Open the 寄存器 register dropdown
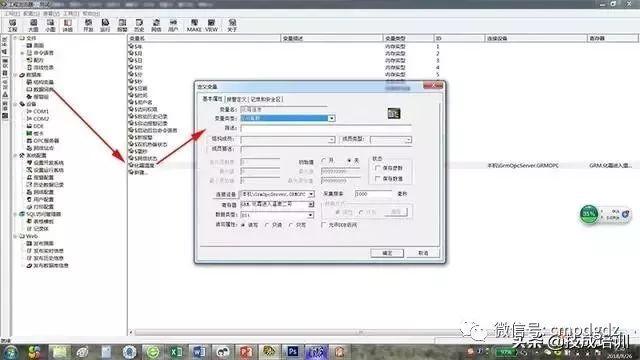 pyautogui.click(x=311, y=204)
